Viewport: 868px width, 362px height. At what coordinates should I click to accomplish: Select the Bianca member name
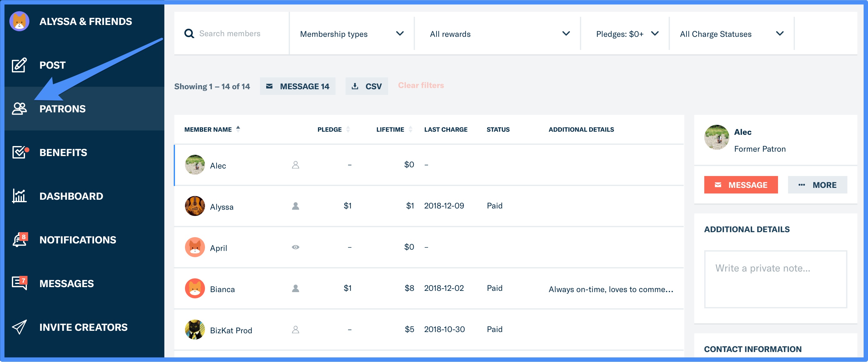coord(222,289)
